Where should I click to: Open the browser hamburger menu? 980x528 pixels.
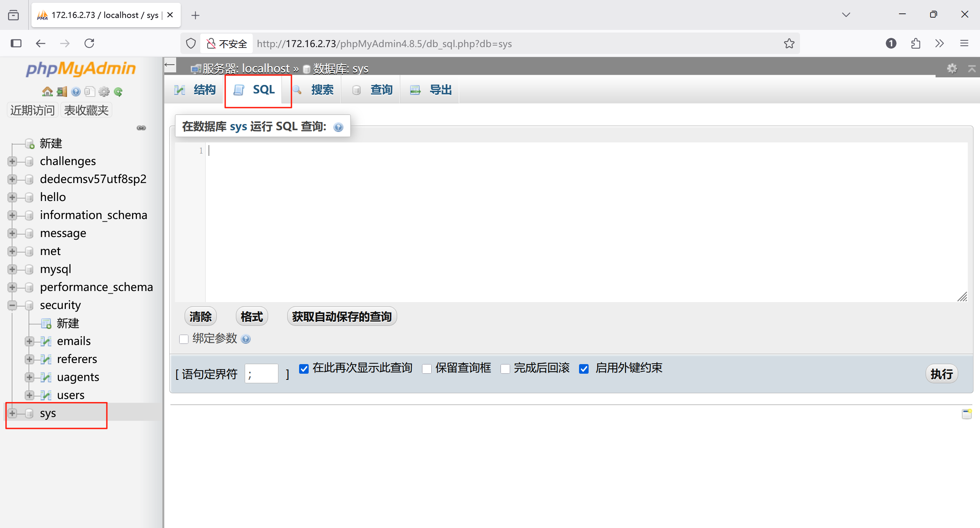[x=964, y=44]
